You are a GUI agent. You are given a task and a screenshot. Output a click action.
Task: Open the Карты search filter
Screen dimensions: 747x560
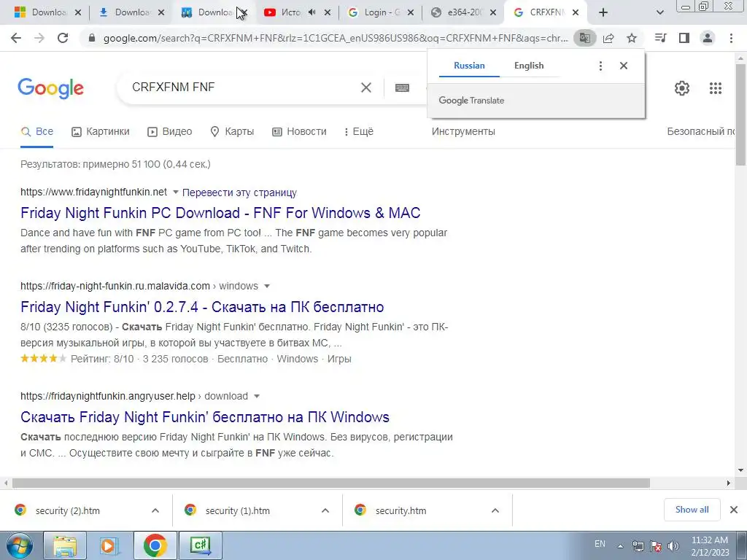[232, 131]
